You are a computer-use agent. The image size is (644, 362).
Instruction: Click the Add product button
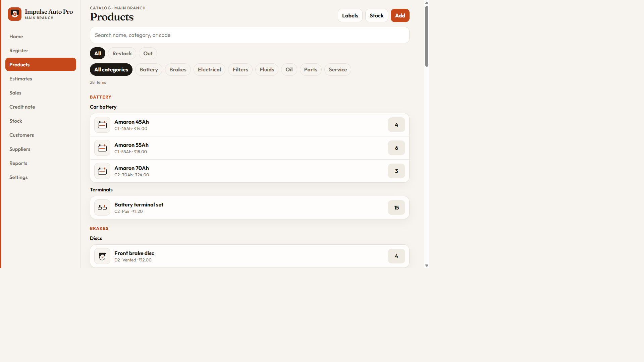point(400,15)
